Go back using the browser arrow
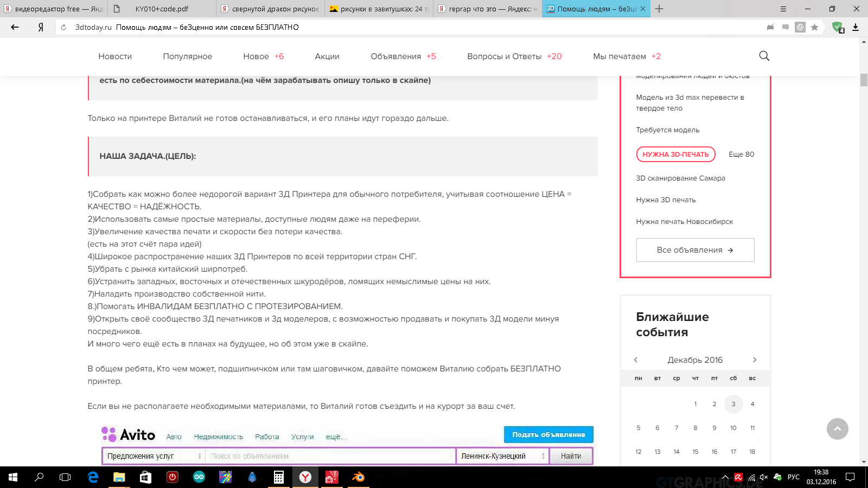The height and width of the screenshot is (488, 868). click(15, 27)
